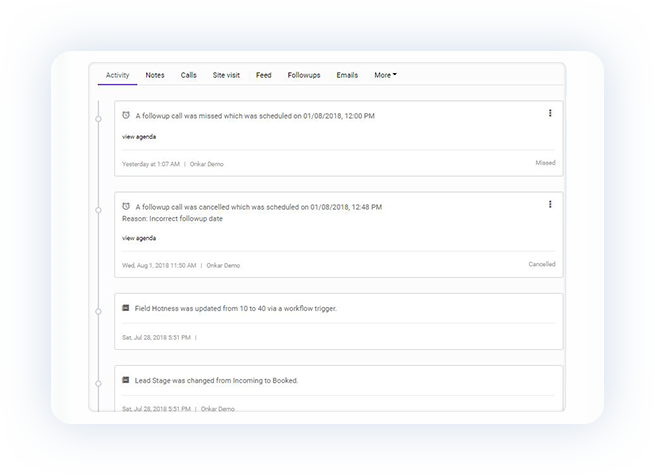Open three-dot menu on missed followup card
Screen dimensions: 655x475
click(x=550, y=113)
